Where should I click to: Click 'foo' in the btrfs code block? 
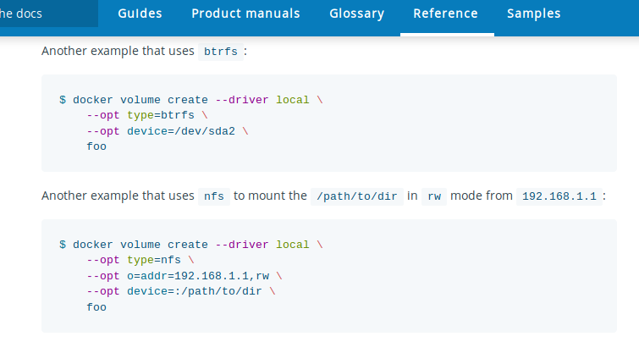(x=96, y=146)
